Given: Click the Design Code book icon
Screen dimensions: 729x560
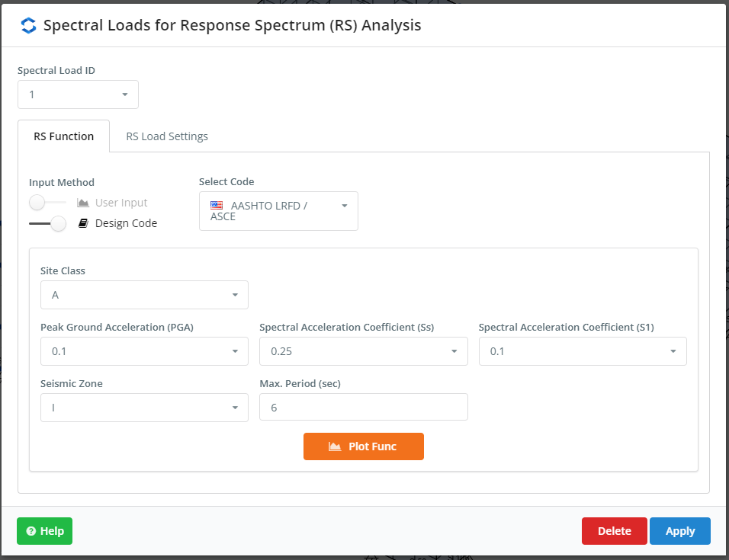Looking at the screenshot, I should [83, 223].
